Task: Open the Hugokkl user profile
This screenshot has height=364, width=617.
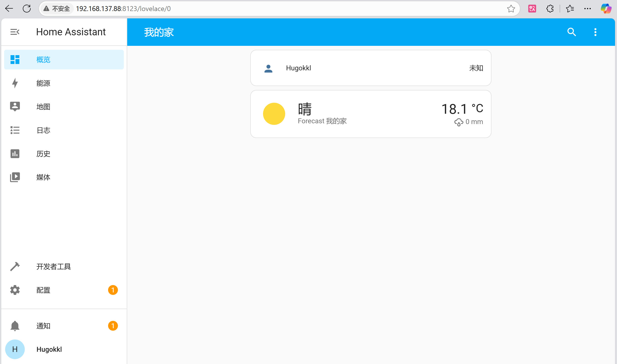Action: [64, 349]
